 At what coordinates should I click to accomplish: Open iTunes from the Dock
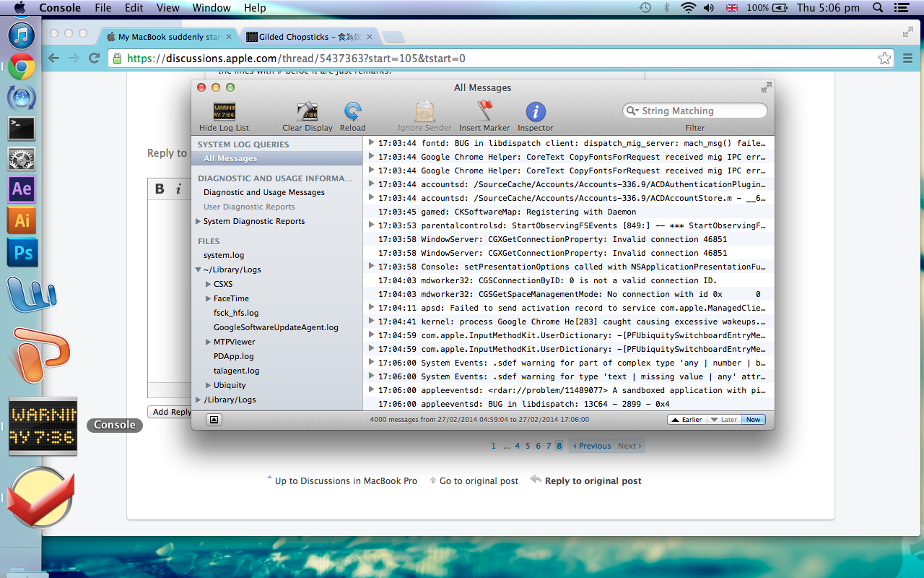click(x=22, y=34)
